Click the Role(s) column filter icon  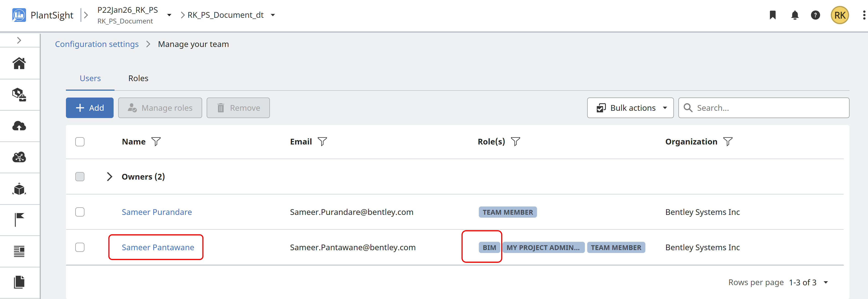pyautogui.click(x=516, y=142)
